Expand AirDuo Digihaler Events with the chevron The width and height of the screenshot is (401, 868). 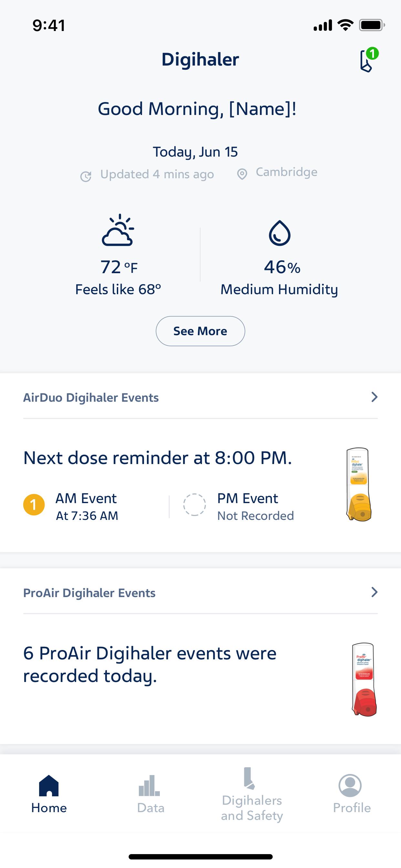[x=374, y=397]
